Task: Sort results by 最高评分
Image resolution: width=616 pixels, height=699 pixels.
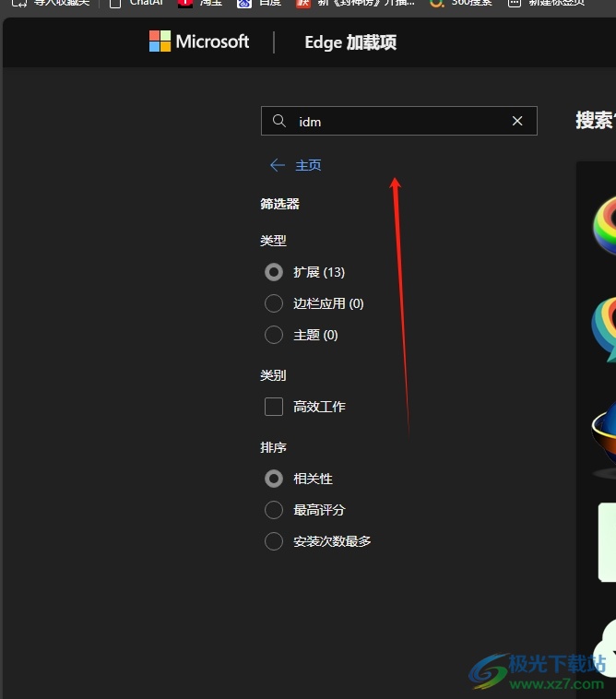Action: click(274, 510)
